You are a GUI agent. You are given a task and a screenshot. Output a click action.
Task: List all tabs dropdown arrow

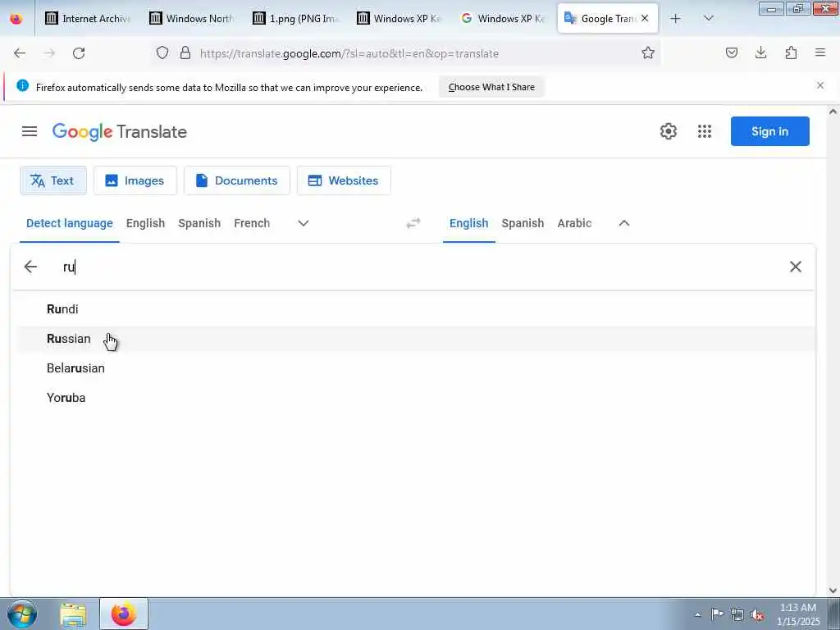(708, 18)
